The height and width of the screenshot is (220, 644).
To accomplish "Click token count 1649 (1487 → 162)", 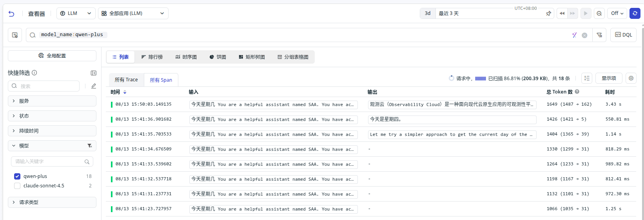I will point(569,104).
